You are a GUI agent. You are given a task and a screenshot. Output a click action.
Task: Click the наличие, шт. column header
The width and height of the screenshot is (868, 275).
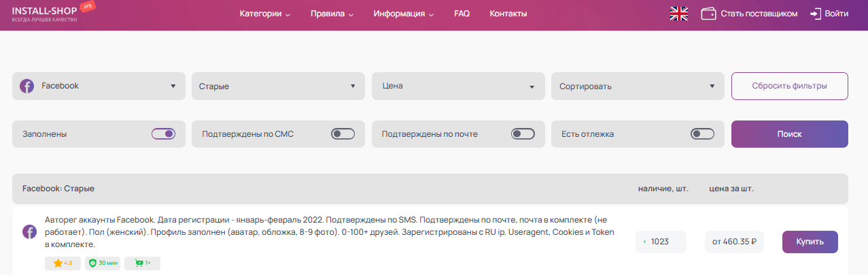click(663, 188)
